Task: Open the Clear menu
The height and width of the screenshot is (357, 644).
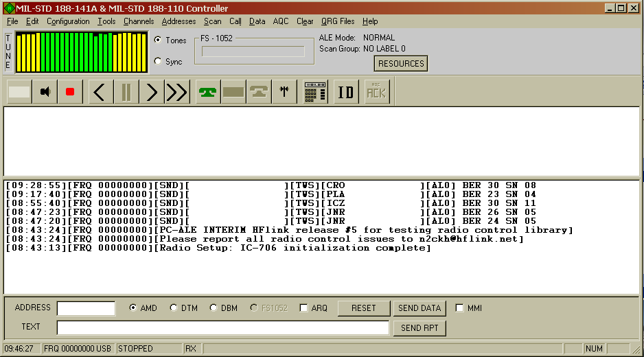Action: [305, 21]
